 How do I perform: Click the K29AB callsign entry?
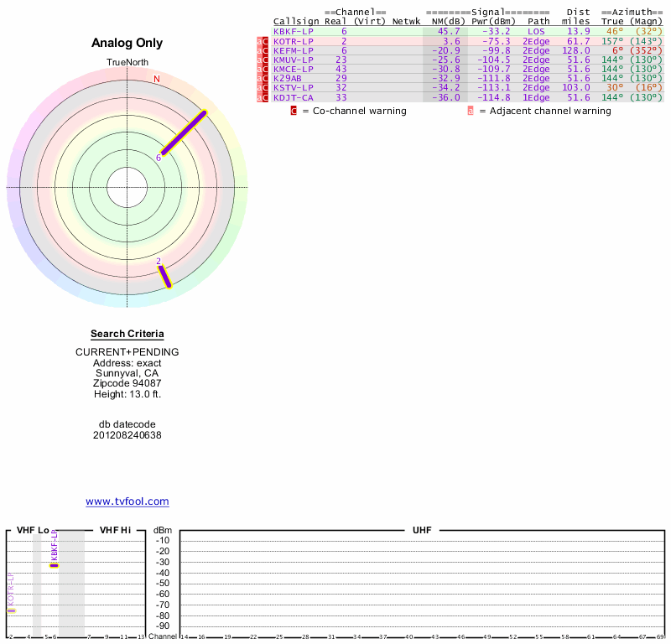click(288, 78)
